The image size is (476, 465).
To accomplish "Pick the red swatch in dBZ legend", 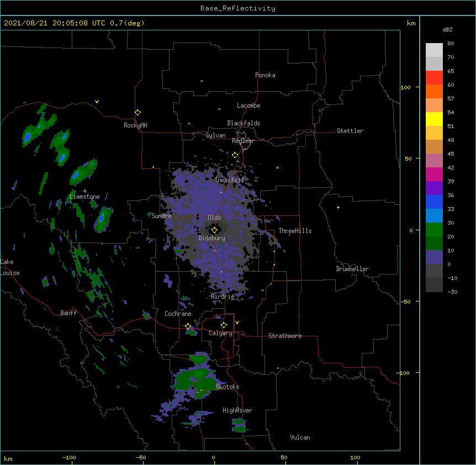I will (434, 77).
